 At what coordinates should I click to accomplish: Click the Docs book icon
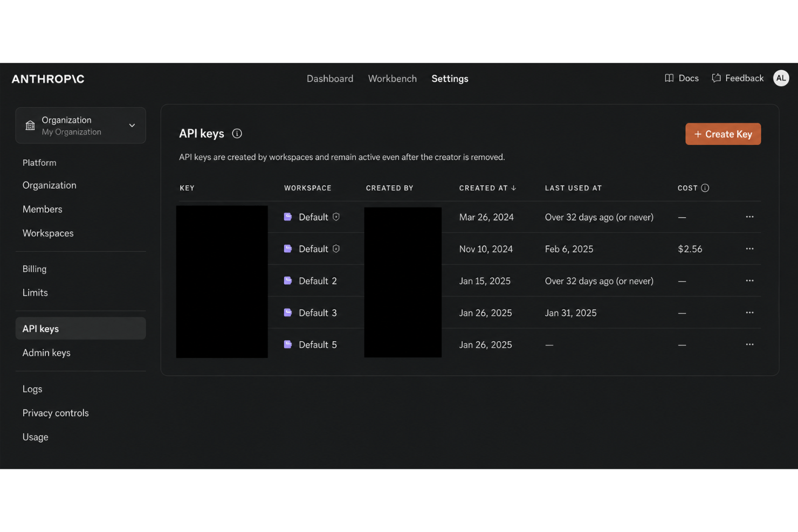(x=669, y=78)
